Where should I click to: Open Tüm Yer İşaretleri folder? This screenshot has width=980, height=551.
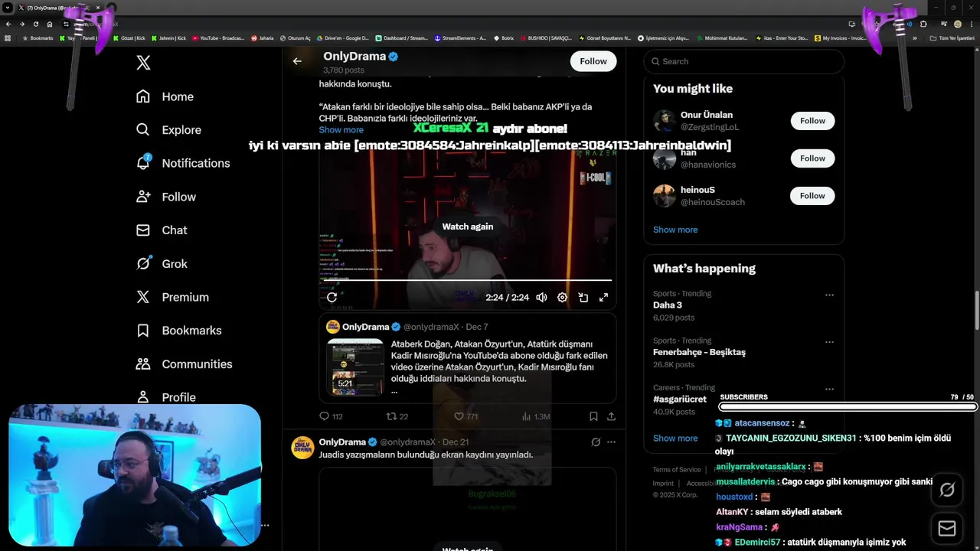pos(952,38)
